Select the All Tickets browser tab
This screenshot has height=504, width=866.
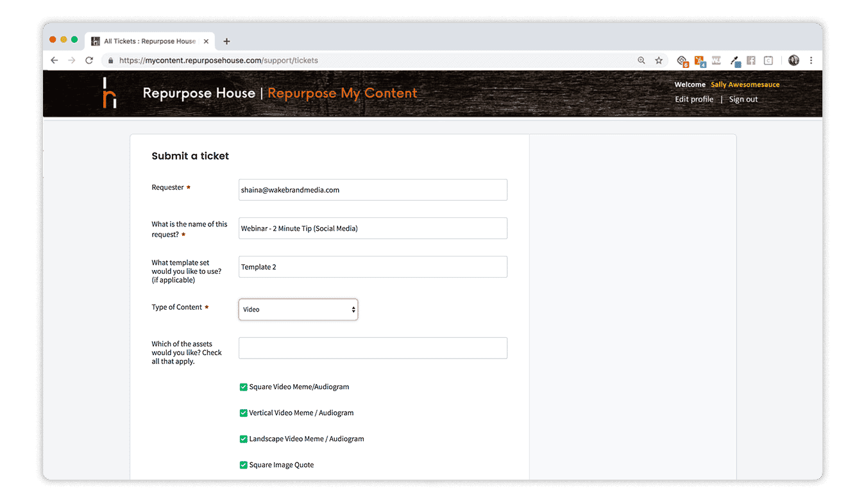click(149, 41)
